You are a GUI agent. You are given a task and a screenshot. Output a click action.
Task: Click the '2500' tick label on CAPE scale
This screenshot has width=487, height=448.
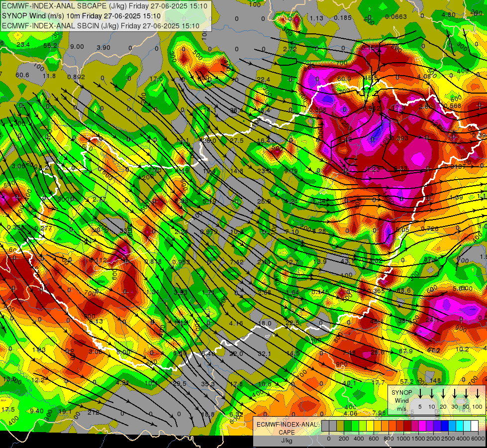448,439
